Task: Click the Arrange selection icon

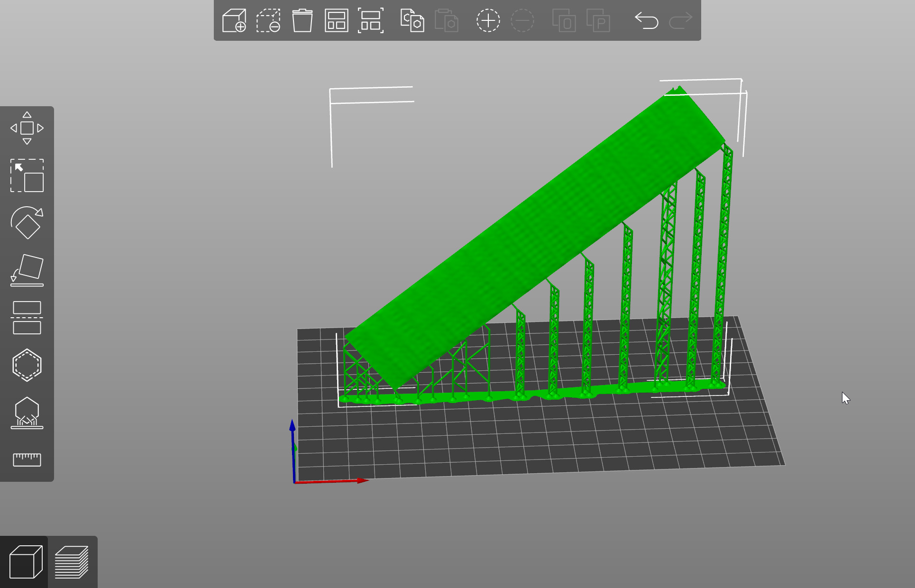Action: pyautogui.click(x=370, y=21)
